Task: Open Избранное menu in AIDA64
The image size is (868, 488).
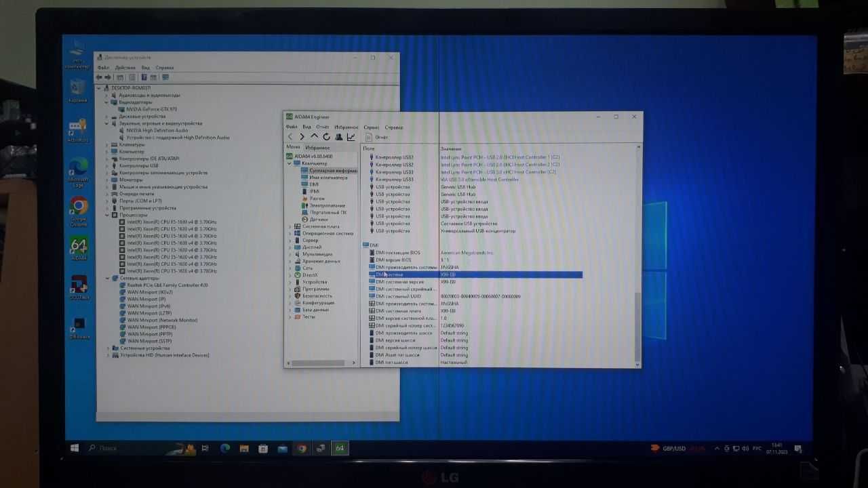Action: [x=346, y=127]
